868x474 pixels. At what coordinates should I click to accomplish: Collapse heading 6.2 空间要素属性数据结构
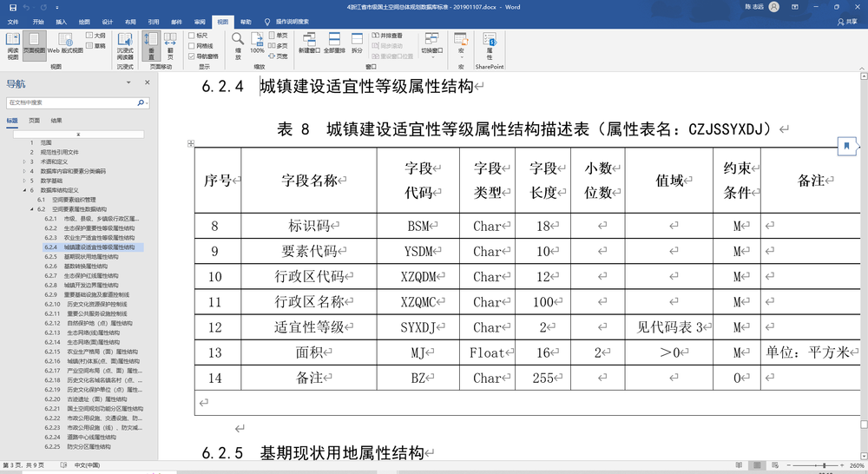tap(31, 209)
